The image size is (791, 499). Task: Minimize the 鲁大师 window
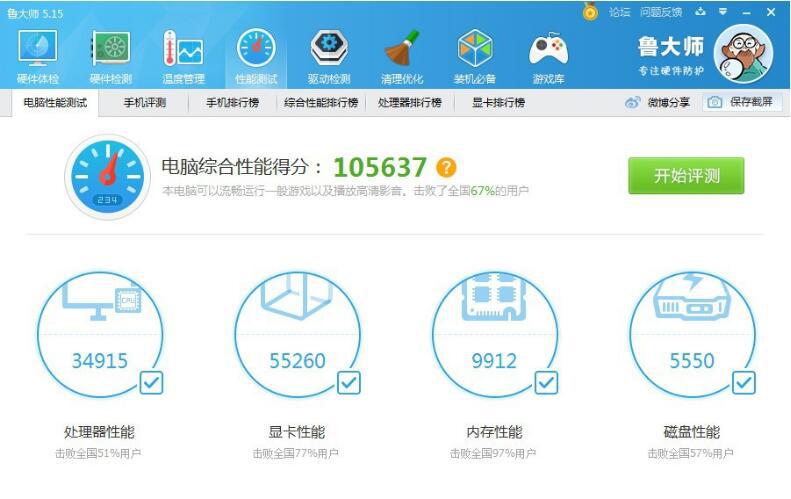coord(747,12)
